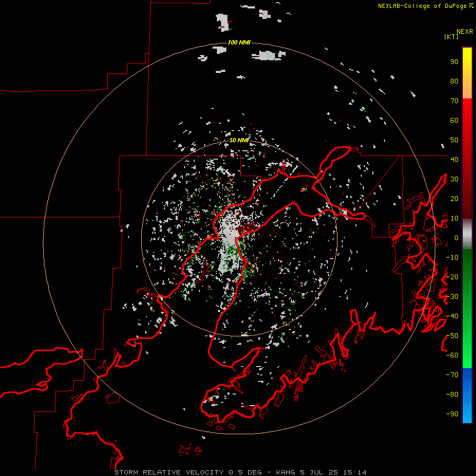The image size is (476, 476).
Task: Select the 50 NMI range ring label
Action: pos(239,140)
